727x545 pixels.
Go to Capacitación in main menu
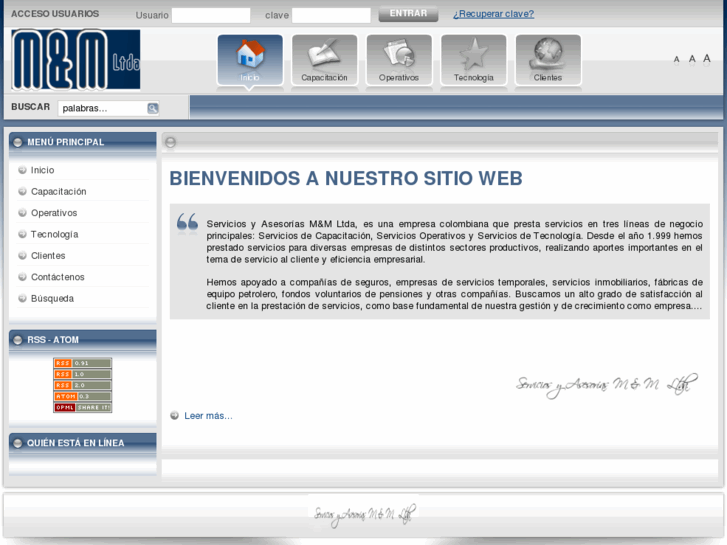pyautogui.click(x=58, y=192)
